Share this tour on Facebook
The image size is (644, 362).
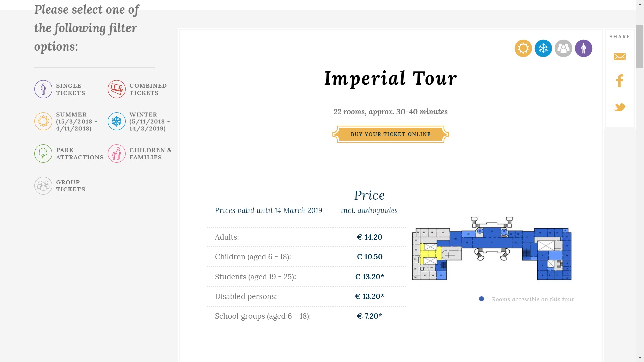[620, 81]
